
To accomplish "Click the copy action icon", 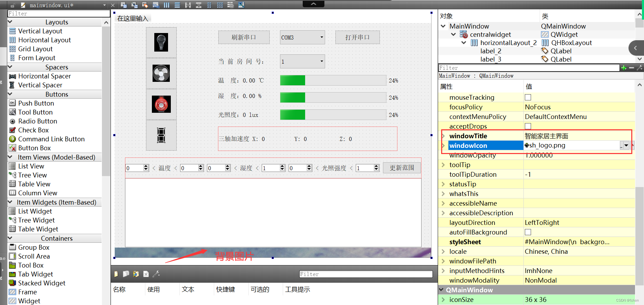I will [126, 274].
